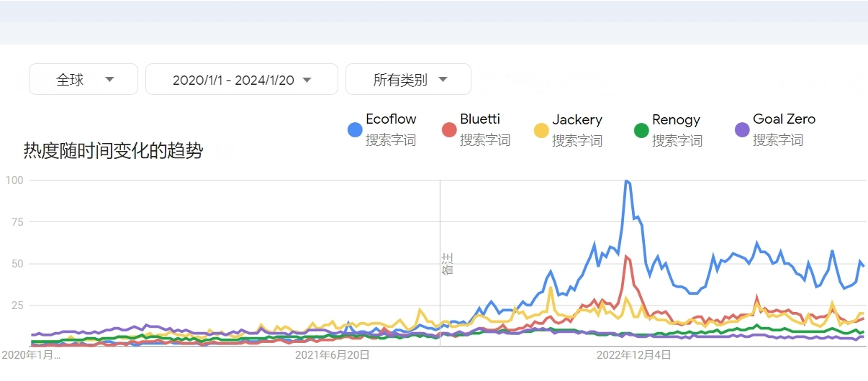Open the 所有类别 category dropdown
868x381 pixels.
click(408, 79)
